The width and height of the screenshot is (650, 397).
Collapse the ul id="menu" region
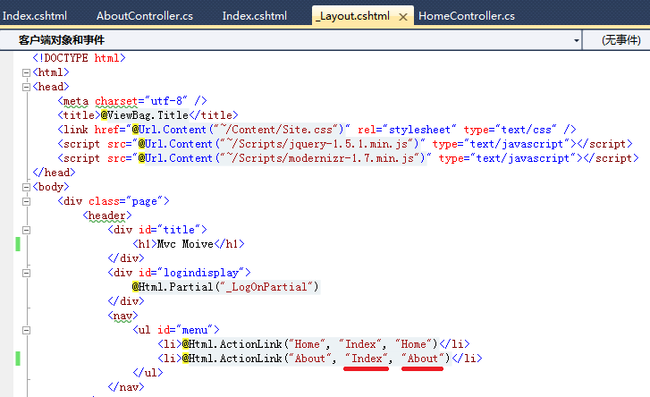pyautogui.click(x=26, y=331)
